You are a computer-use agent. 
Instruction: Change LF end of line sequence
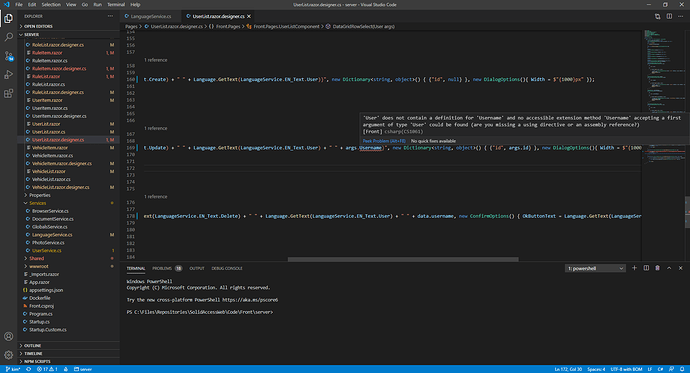tap(650, 369)
